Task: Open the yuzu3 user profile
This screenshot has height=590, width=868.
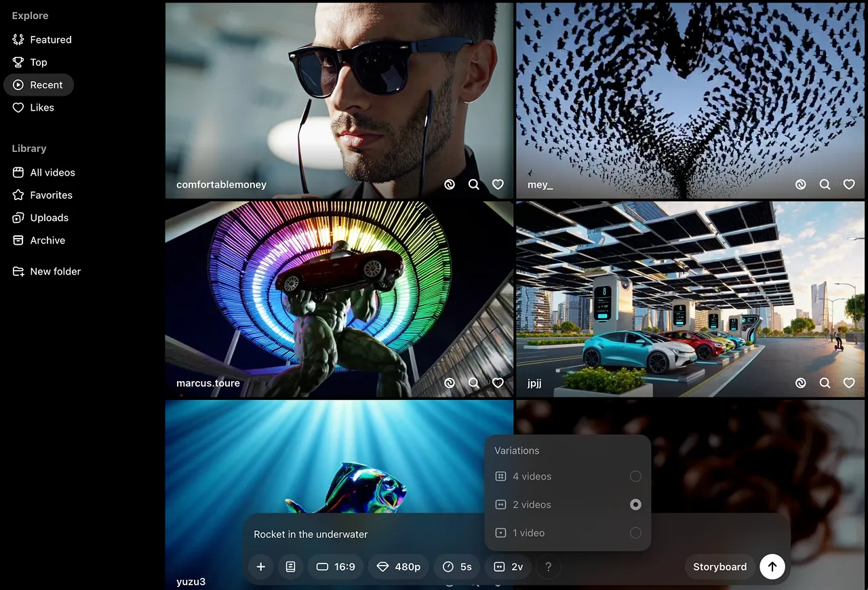Action: click(191, 581)
